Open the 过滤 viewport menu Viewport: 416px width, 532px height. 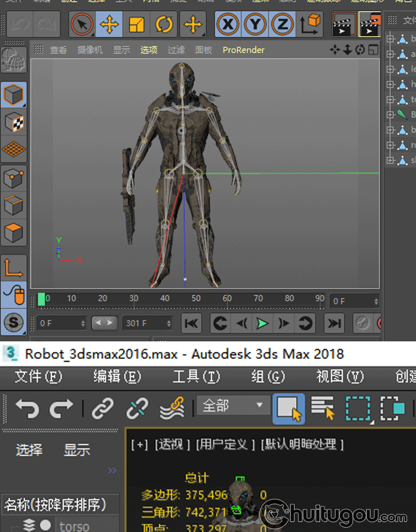coord(176,50)
